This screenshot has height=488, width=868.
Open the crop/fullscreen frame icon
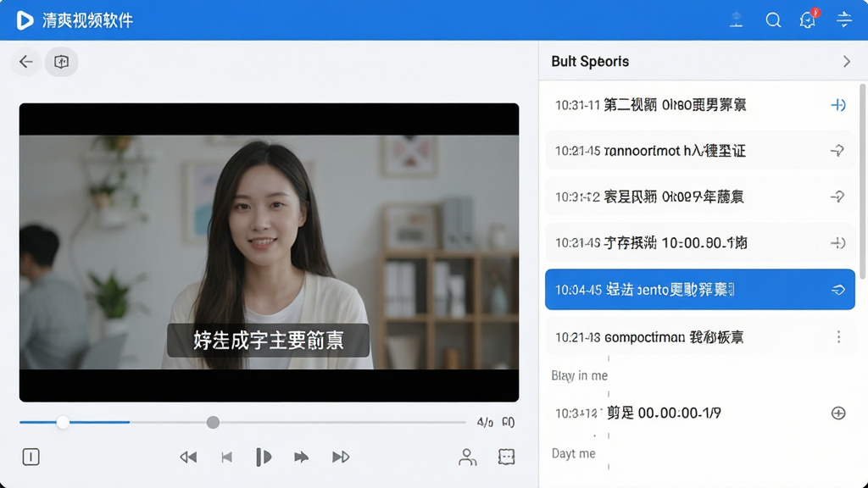tap(507, 457)
